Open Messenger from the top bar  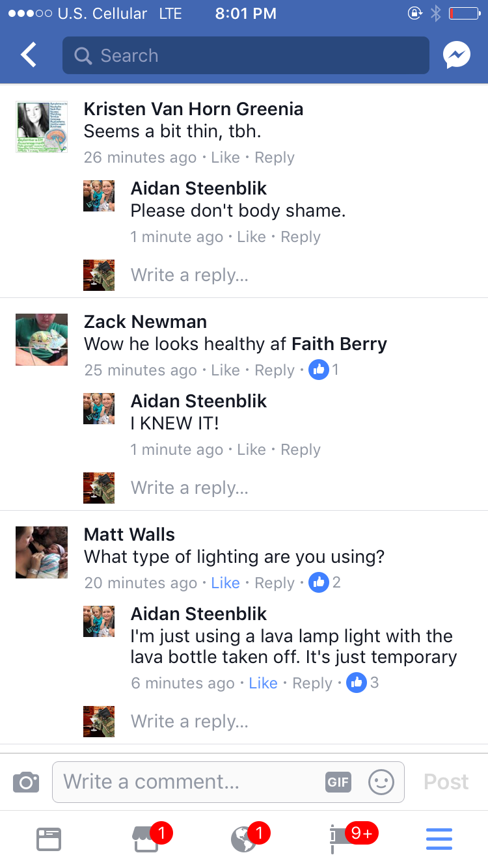point(457,55)
